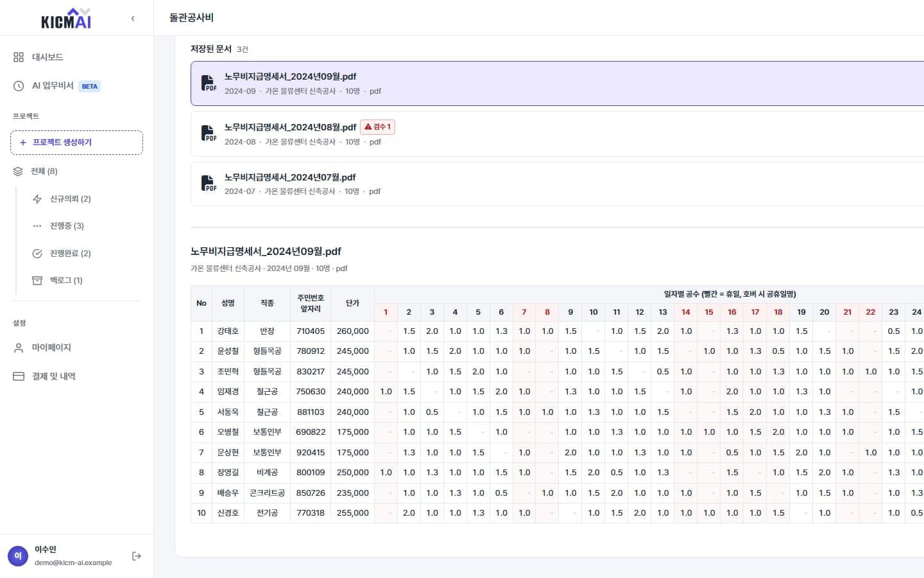Click PDF icon of 2024년08월 document
The height and width of the screenshot is (578, 924).
[209, 134]
